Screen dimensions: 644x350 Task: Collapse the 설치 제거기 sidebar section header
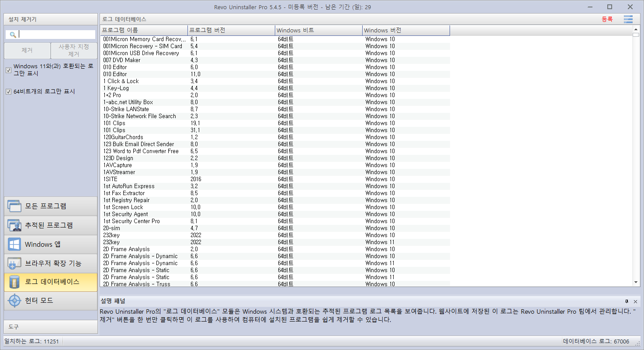click(x=51, y=19)
